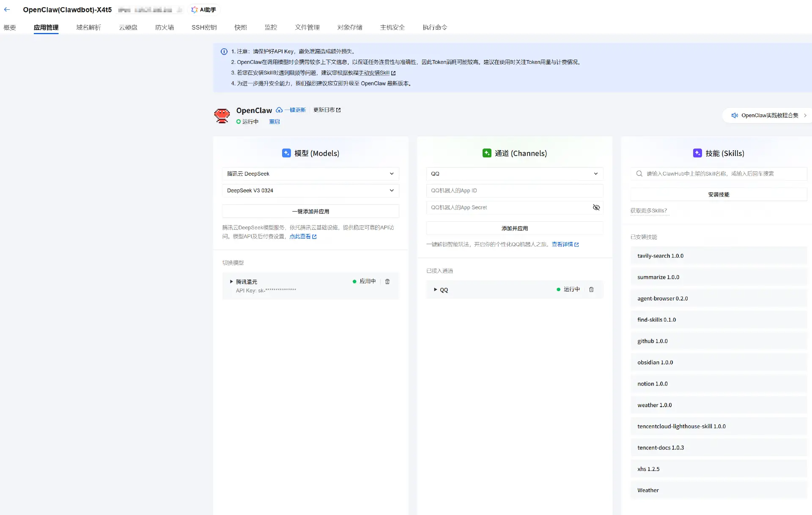Expand the 腾讯混元 model details

click(231, 281)
